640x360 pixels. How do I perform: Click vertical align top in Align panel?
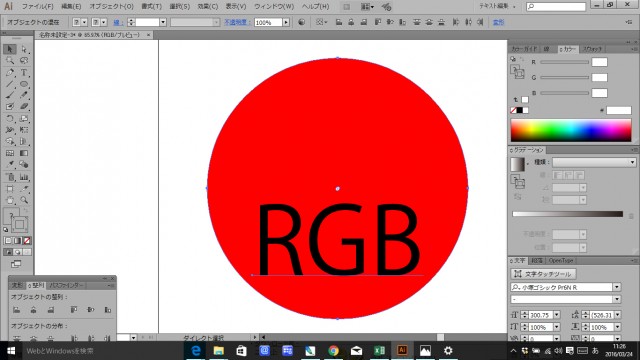click(74, 310)
